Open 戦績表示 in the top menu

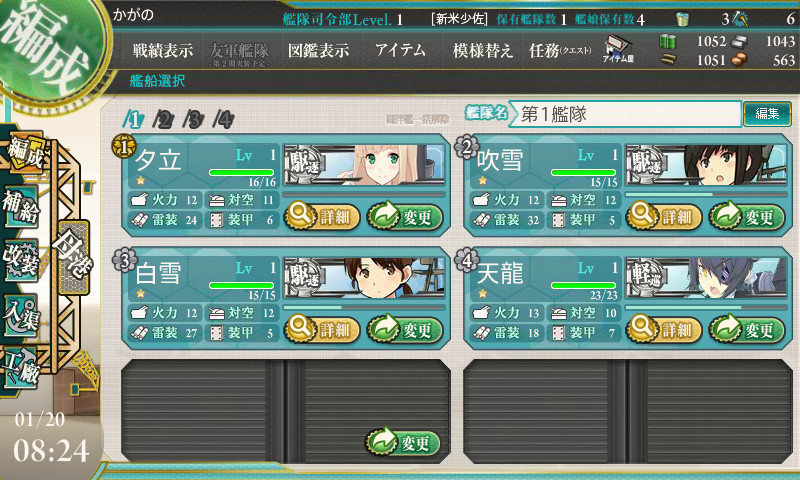click(x=163, y=50)
